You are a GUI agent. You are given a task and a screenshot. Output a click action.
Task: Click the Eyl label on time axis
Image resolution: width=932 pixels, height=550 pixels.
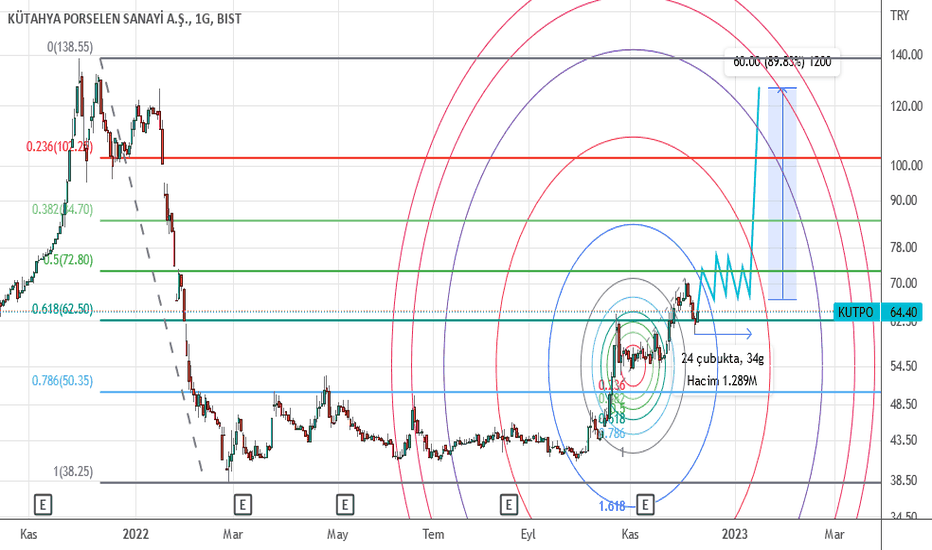[528, 534]
